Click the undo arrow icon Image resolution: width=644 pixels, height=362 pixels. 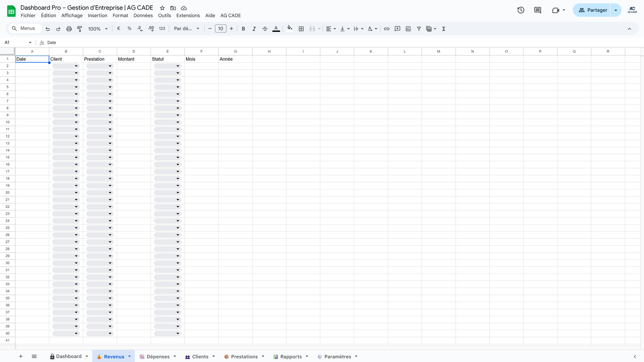47,29
